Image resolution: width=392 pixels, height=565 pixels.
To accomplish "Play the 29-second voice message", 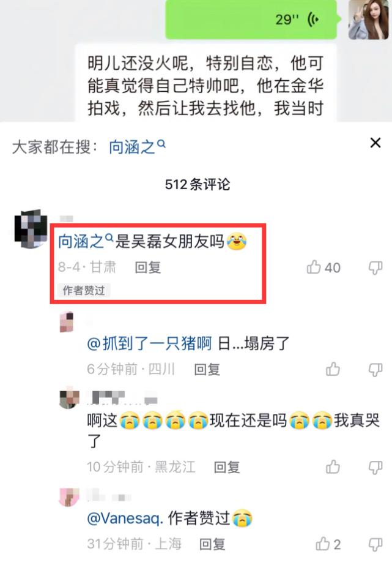I will (251, 20).
